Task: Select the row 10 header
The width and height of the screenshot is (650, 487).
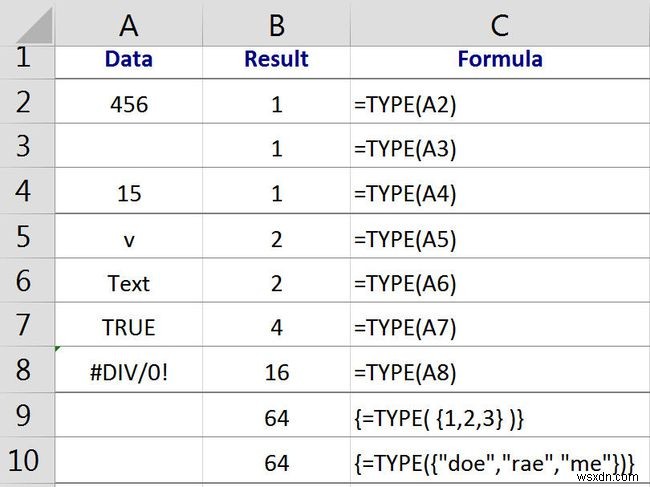Action: click(26, 463)
